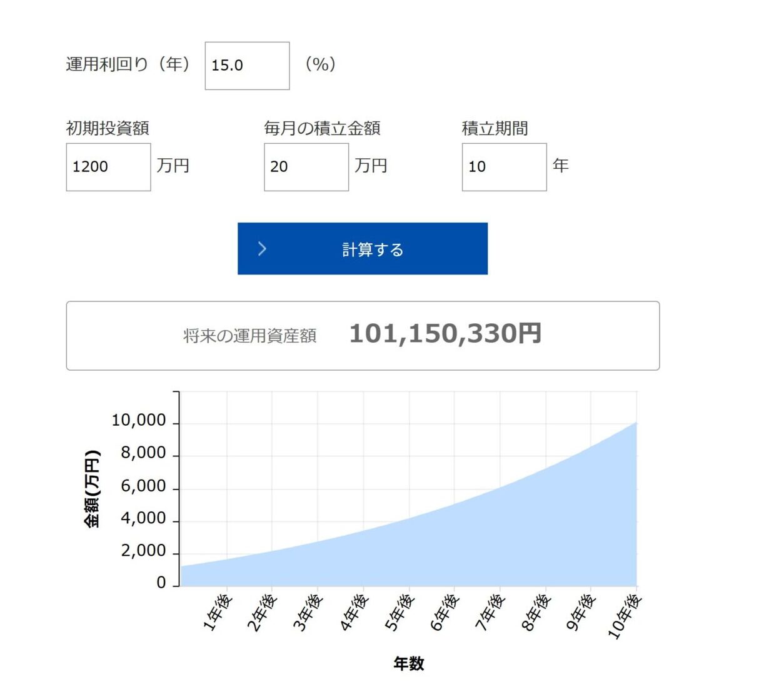Click the 金額(万円) vertical axis title
The width and height of the screenshot is (784, 699).
click(x=92, y=489)
